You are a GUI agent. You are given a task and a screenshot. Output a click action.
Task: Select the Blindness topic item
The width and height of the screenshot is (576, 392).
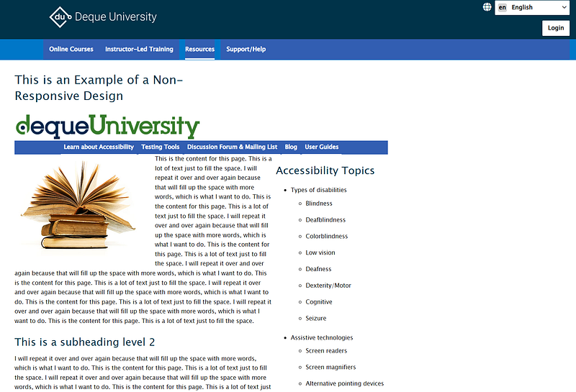click(x=319, y=204)
